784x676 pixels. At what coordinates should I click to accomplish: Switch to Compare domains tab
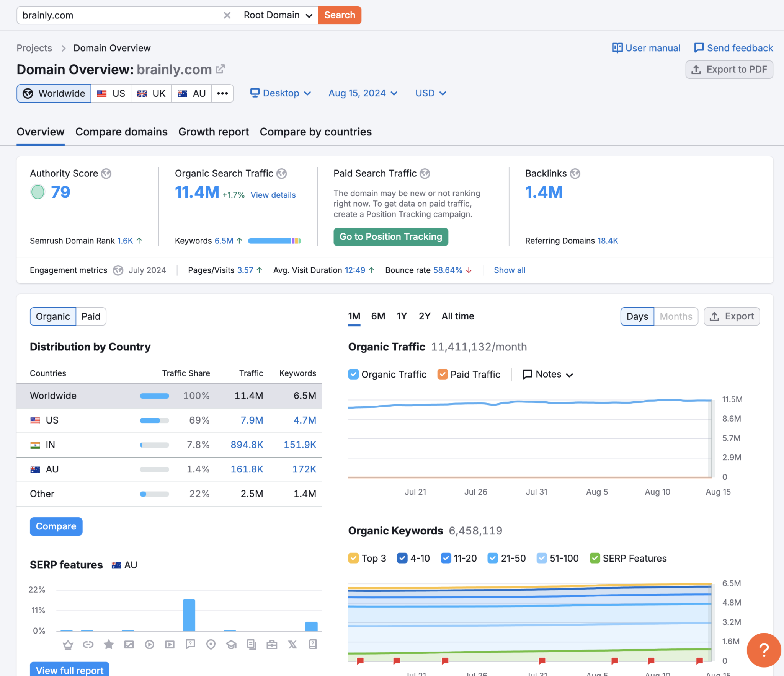(x=121, y=132)
